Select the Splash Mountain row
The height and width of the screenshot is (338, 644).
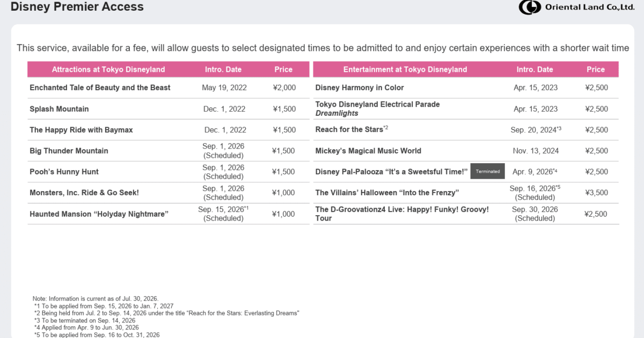(x=169, y=109)
